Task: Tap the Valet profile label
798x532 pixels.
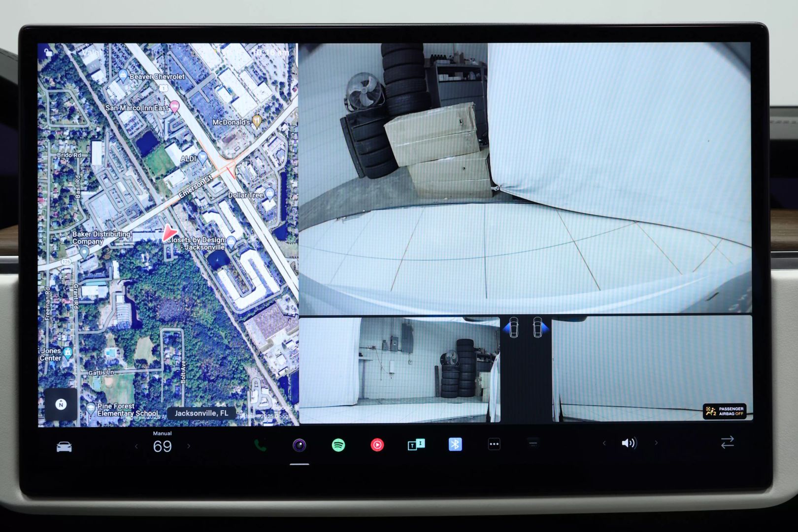Action: [92, 52]
